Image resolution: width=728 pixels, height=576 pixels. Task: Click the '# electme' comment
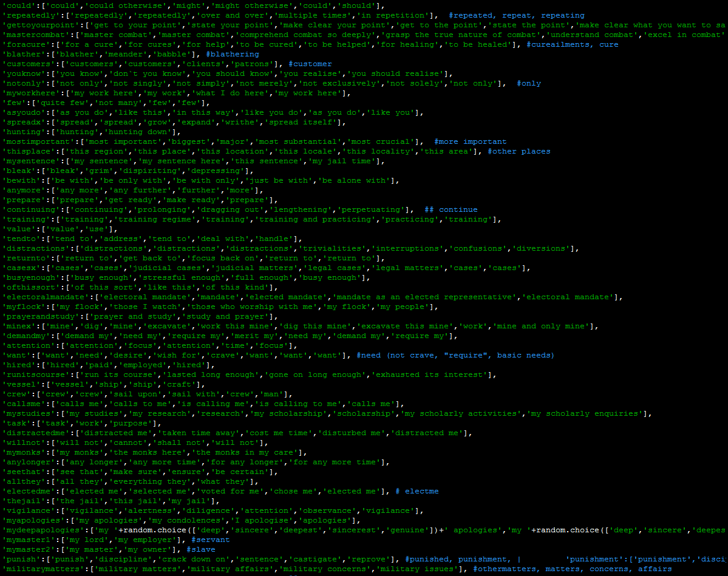(417, 492)
